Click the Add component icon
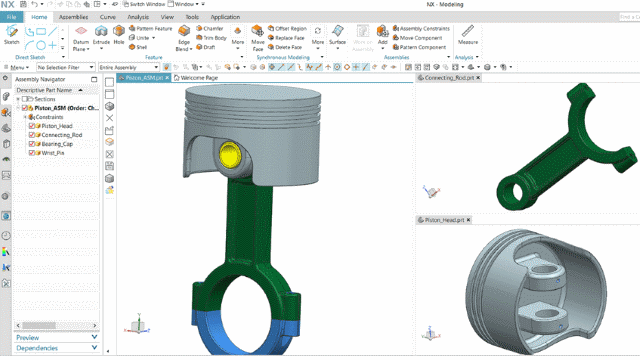This screenshot has height=360, width=640. [382, 31]
